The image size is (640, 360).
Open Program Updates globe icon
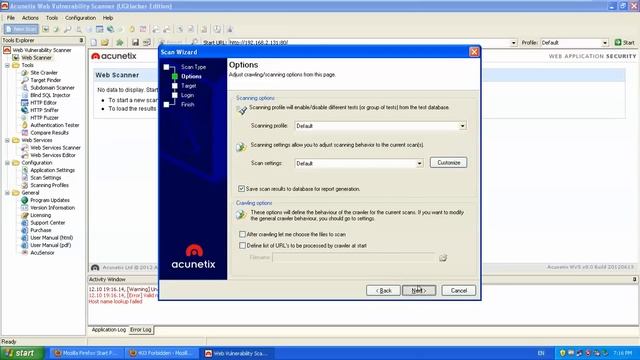click(24, 200)
